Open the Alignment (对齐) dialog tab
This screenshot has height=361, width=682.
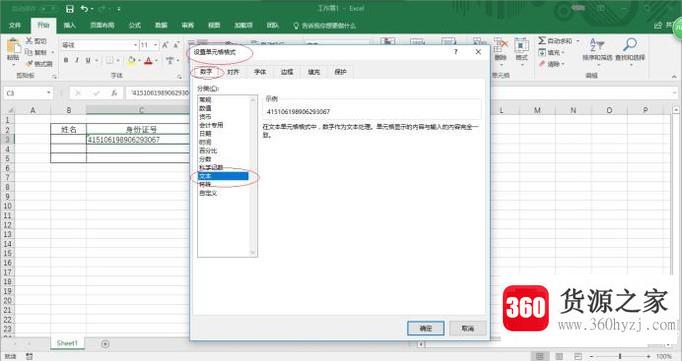point(233,72)
